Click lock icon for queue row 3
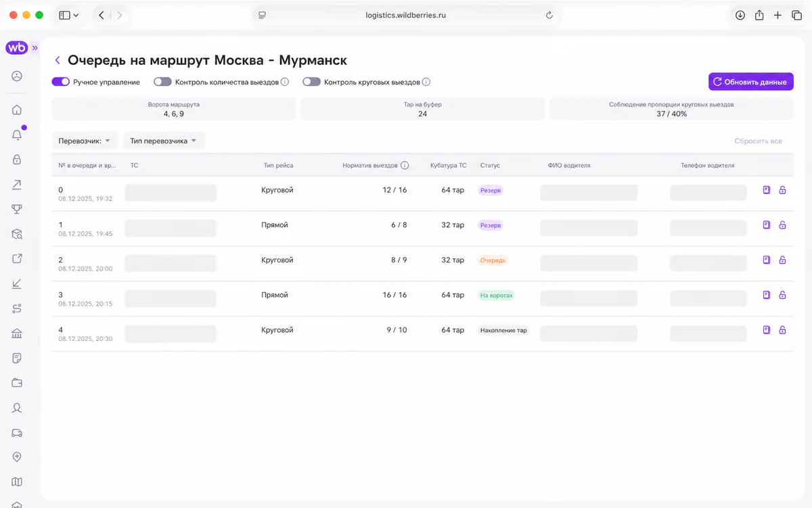Screen dimensions: 812x508 coord(782,295)
